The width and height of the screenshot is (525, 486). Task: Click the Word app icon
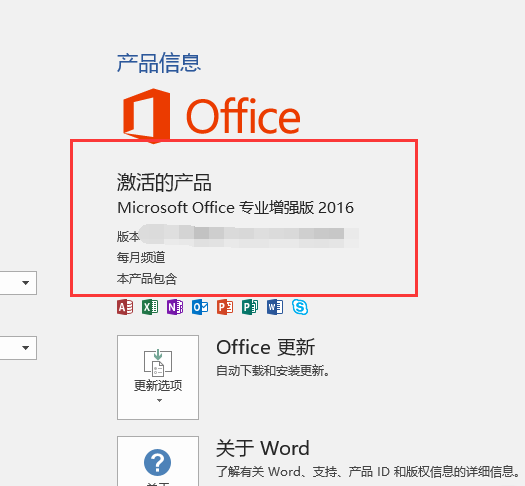pos(275,307)
